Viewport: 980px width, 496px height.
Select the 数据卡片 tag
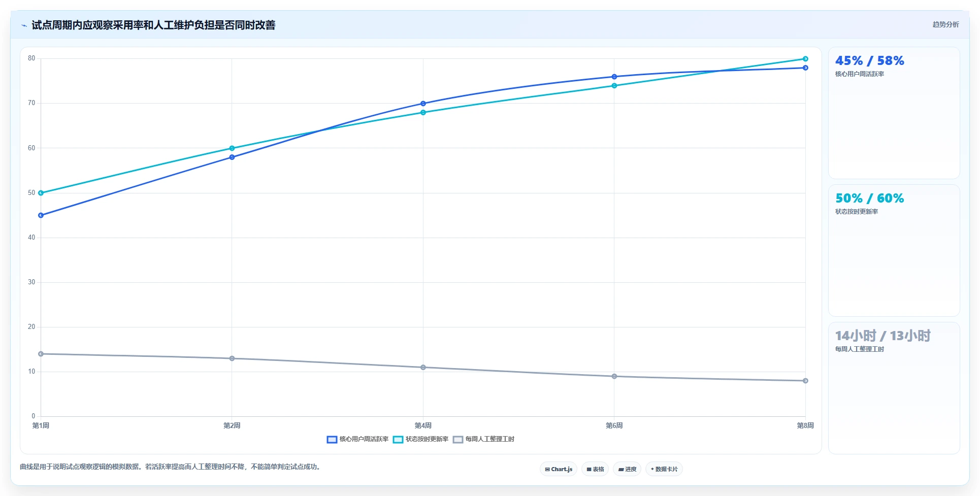[664, 469]
